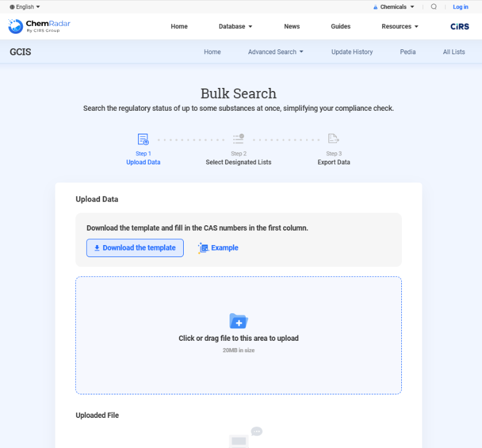Expand the Advanced Search submenu
482x448 pixels.
point(276,52)
